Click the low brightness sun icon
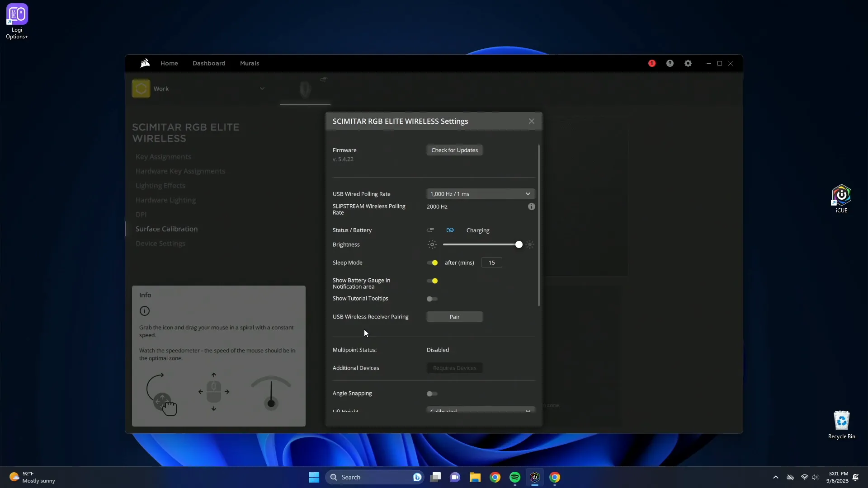The width and height of the screenshot is (868, 488). 432,244
